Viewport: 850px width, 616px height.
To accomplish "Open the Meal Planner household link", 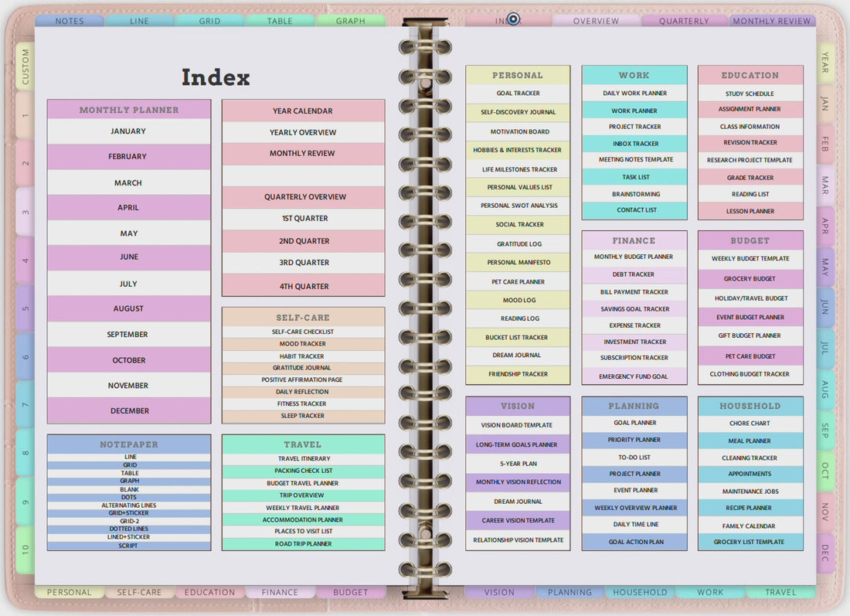I will 750,441.
